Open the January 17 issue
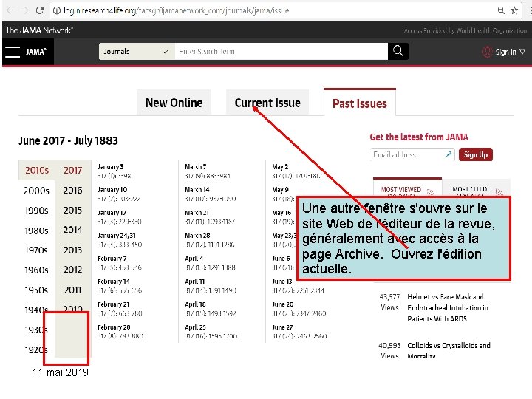 112,213
